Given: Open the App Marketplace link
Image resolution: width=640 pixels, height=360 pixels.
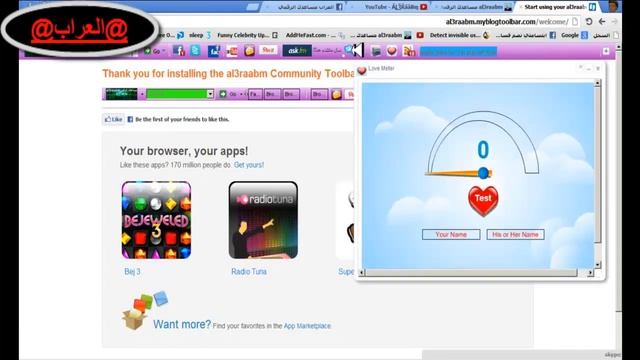Looking at the screenshot, I should pos(307,326).
